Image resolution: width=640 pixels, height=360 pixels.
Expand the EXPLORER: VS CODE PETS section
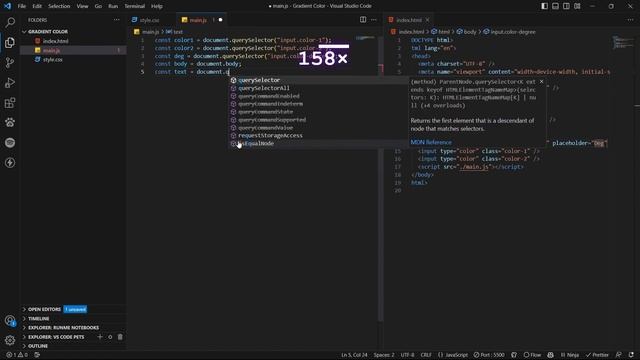point(56,337)
